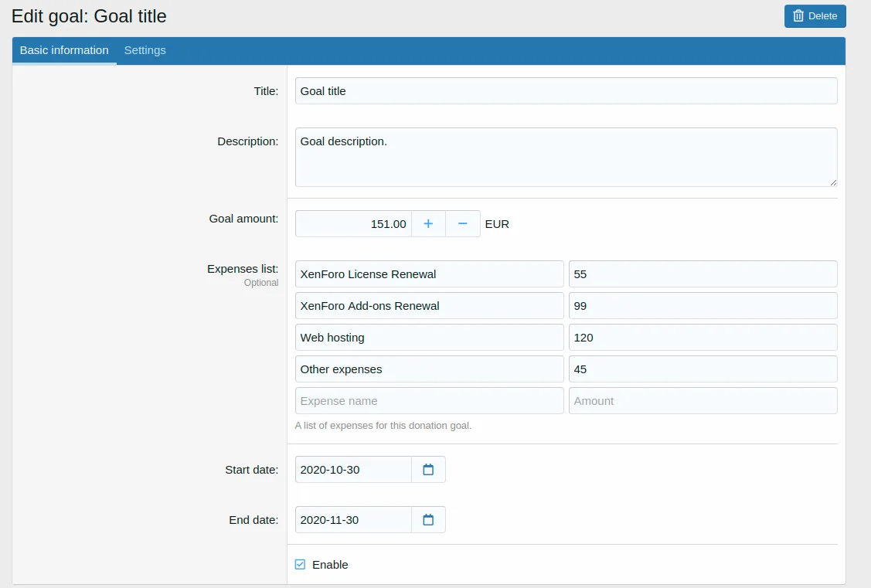
Task: Edit the XenForo License Renewal expense name
Action: tap(429, 274)
